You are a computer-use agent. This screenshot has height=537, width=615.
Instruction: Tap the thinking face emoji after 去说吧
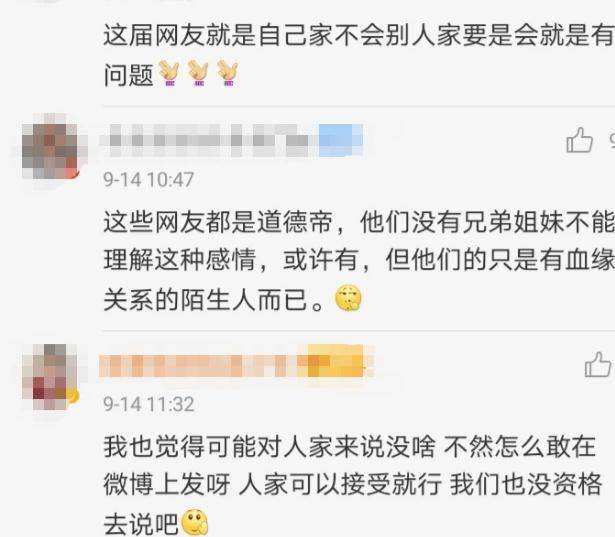tap(195, 522)
